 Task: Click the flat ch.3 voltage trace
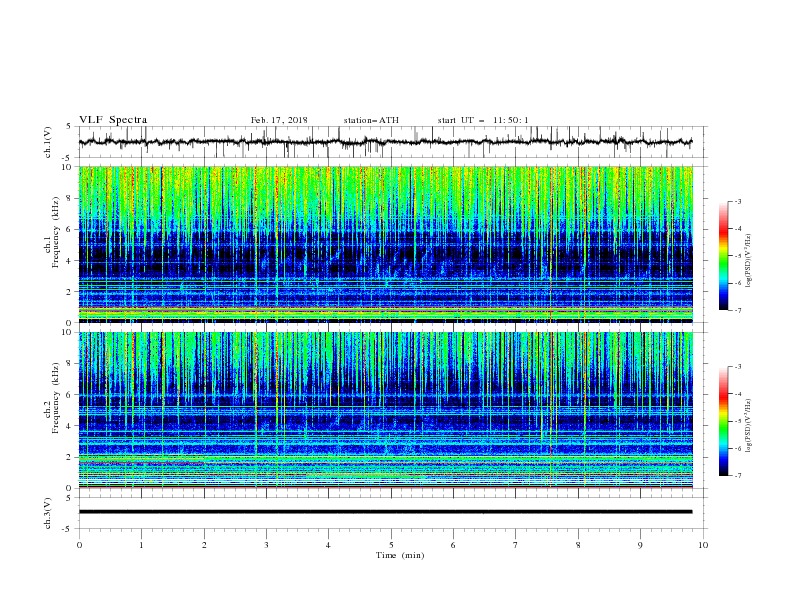385,512
